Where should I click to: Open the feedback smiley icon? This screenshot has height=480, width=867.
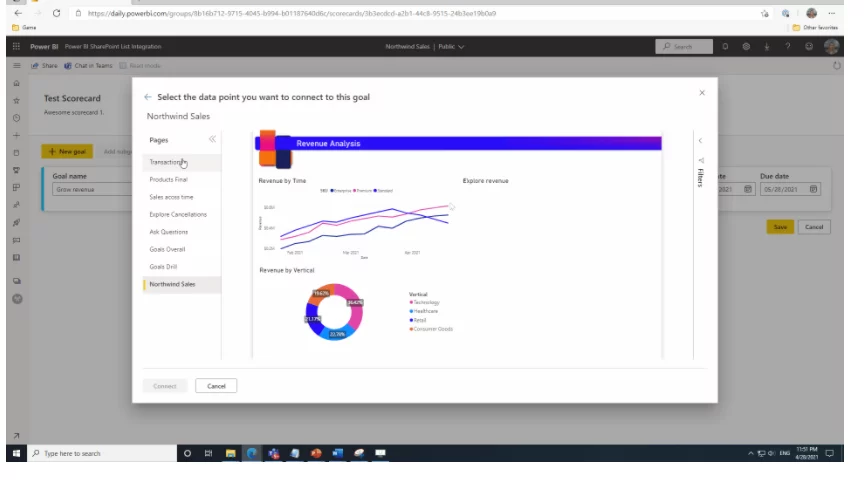pyautogui.click(x=809, y=46)
